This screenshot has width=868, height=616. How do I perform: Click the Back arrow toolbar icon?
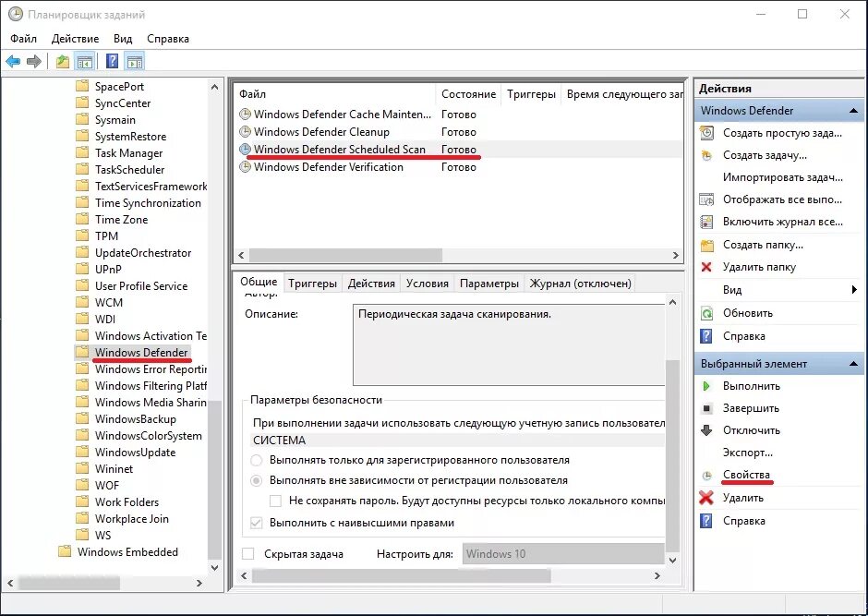[x=13, y=62]
